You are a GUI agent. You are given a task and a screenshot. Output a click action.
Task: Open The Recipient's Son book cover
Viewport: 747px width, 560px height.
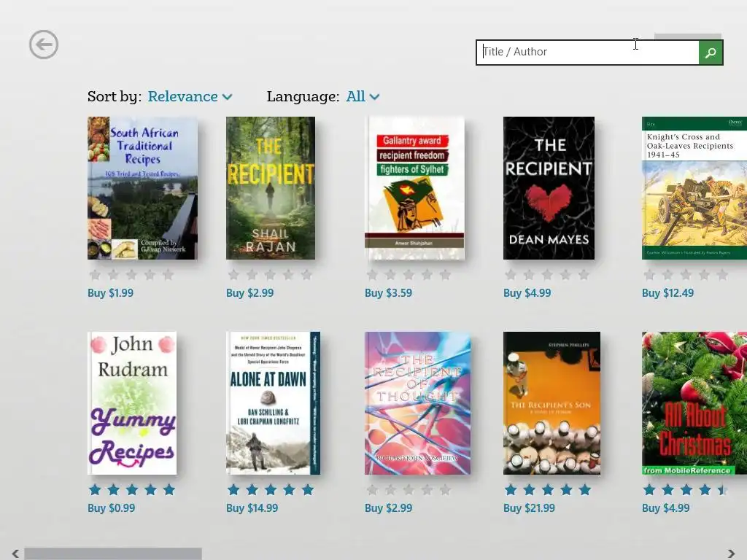(551, 403)
